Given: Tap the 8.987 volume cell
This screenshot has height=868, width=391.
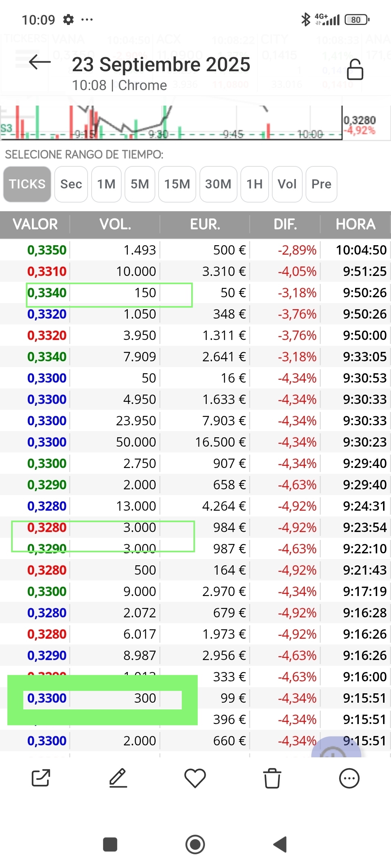Looking at the screenshot, I should [140, 655].
